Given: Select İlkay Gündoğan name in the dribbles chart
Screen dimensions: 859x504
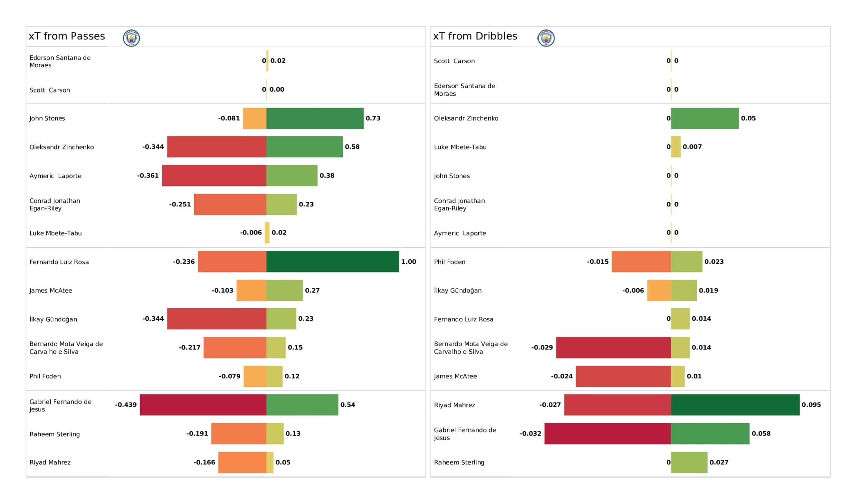Looking at the screenshot, I should tap(458, 291).
